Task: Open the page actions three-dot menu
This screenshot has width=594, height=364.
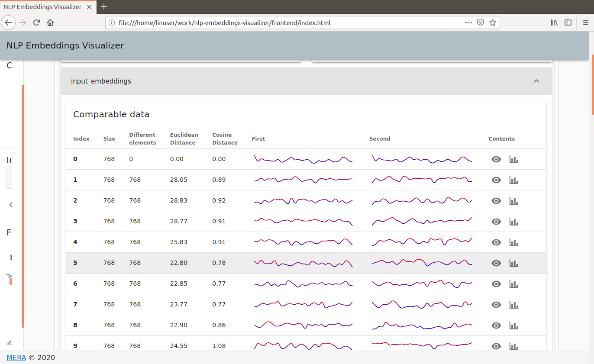Action: pyautogui.click(x=468, y=23)
